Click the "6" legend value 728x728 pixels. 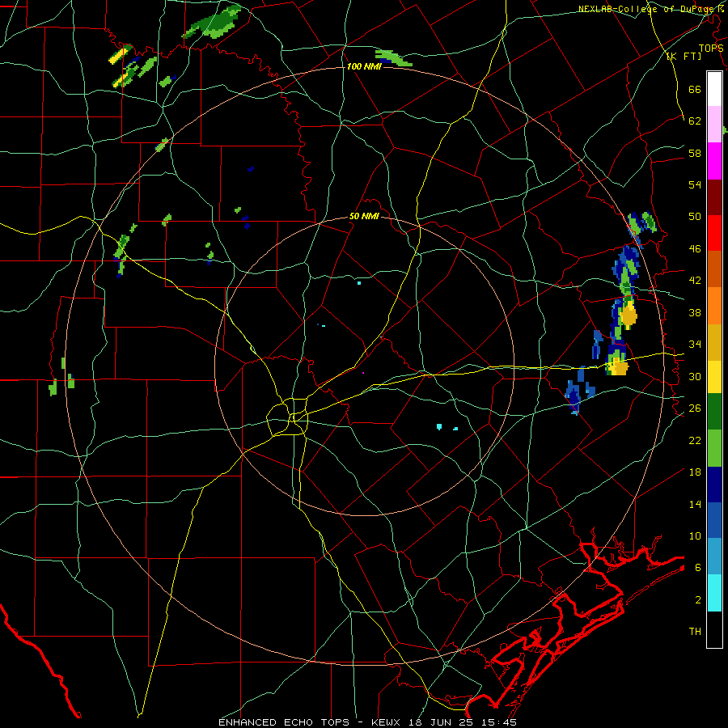(x=697, y=567)
